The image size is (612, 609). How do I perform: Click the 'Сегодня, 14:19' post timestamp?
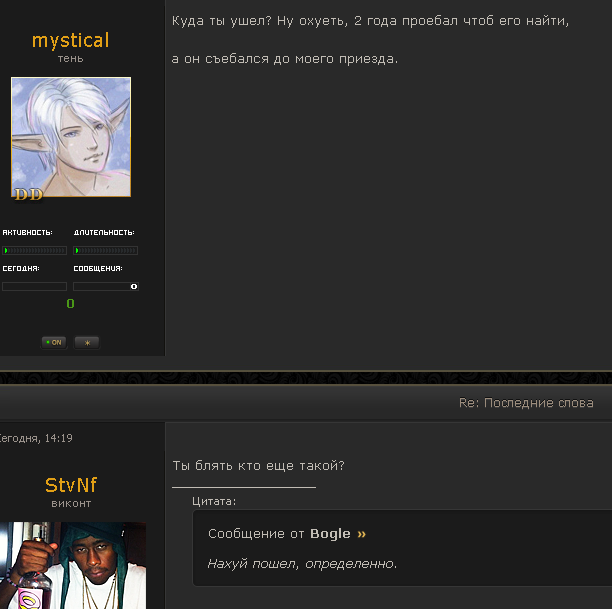tap(36, 438)
